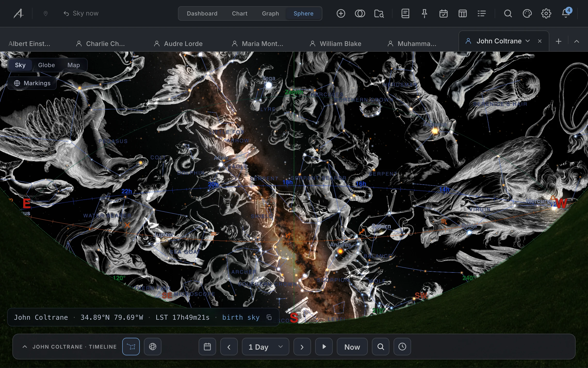The image size is (588, 368).
Task: Click the pin icon in the top toolbar
Action: 424,13
